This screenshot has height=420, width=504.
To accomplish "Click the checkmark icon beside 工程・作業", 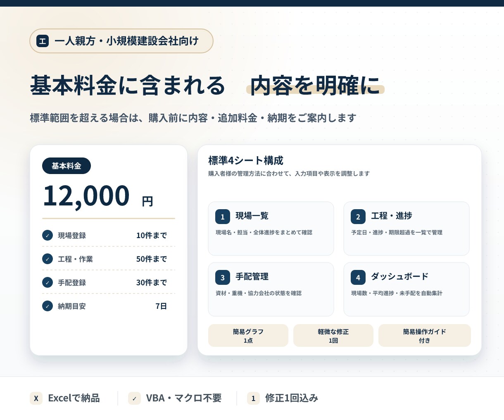I will [48, 259].
